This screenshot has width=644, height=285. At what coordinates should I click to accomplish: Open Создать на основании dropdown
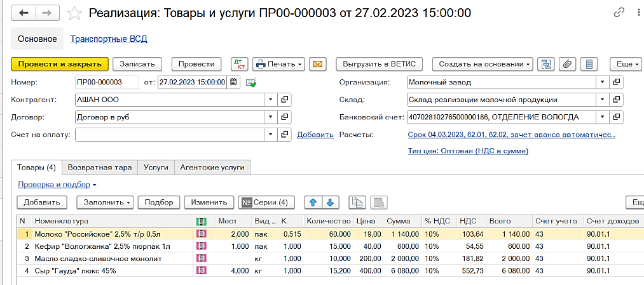[483, 64]
